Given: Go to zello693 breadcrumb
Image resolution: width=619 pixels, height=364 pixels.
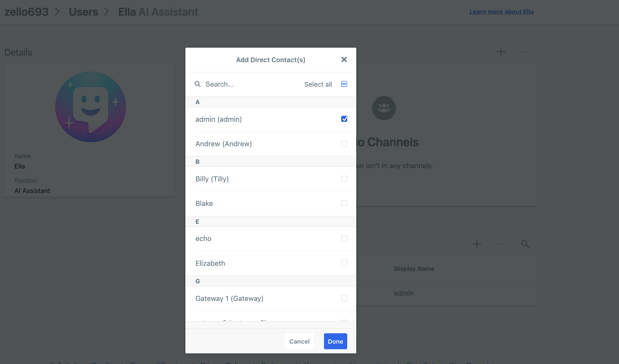Looking at the screenshot, I should pyautogui.click(x=26, y=12).
